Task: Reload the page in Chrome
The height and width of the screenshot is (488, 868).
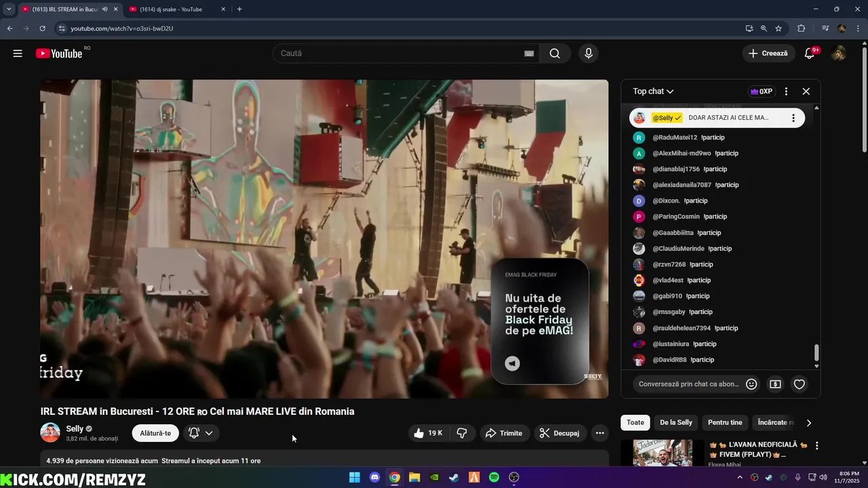Action: [42, 28]
